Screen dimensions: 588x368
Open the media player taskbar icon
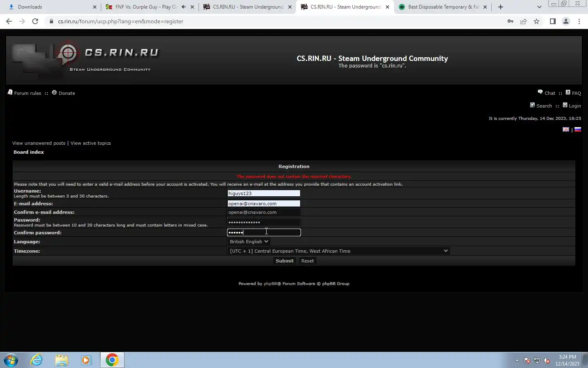(x=86, y=360)
